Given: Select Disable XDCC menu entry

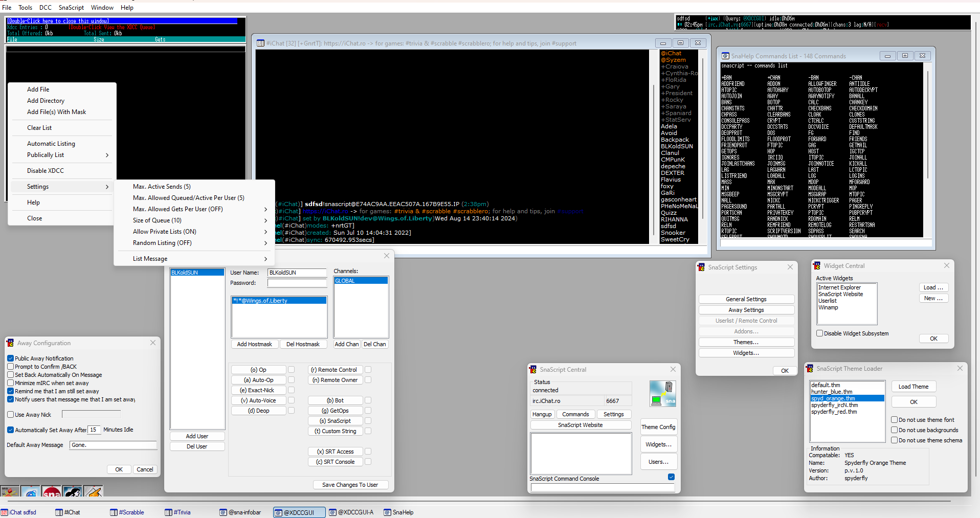Looking at the screenshot, I should (x=61, y=171).
